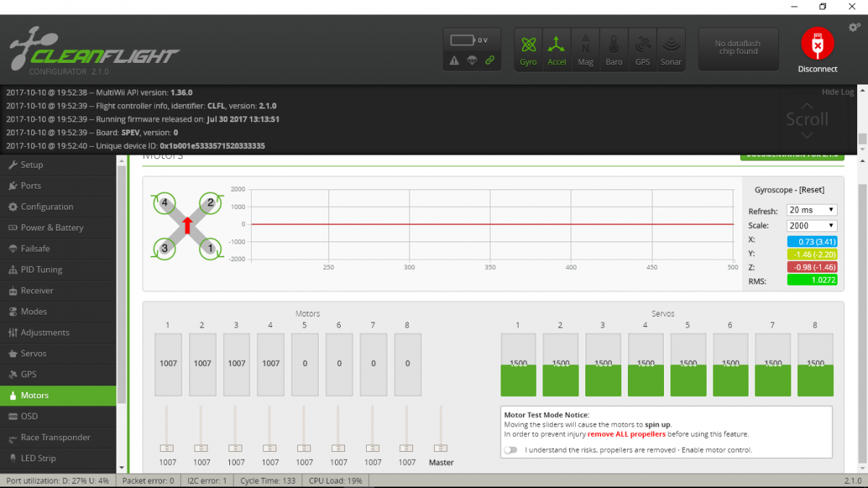Click the Hide Log link
Viewport: 868px width, 488px height.
(x=838, y=92)
